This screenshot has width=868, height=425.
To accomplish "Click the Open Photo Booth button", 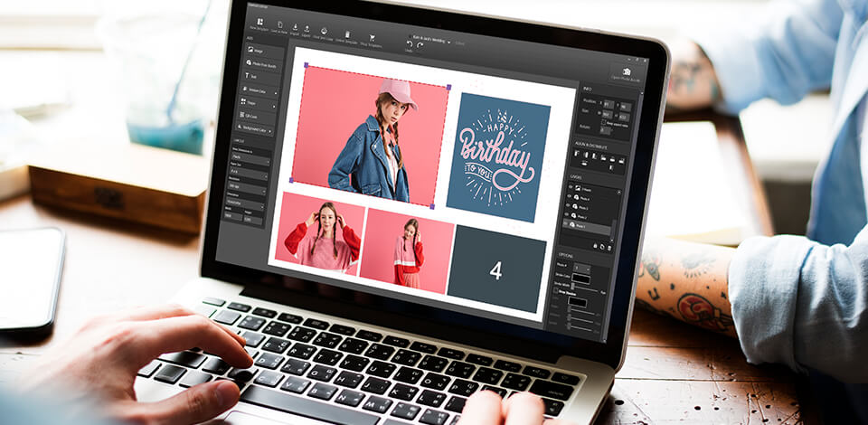I will click(x=626, y=75).
